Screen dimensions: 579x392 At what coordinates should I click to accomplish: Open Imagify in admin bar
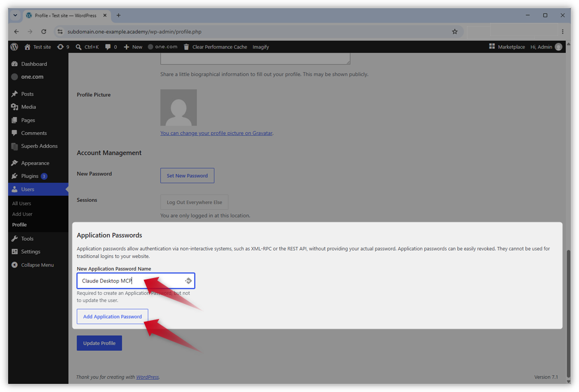tap(261, 47)
